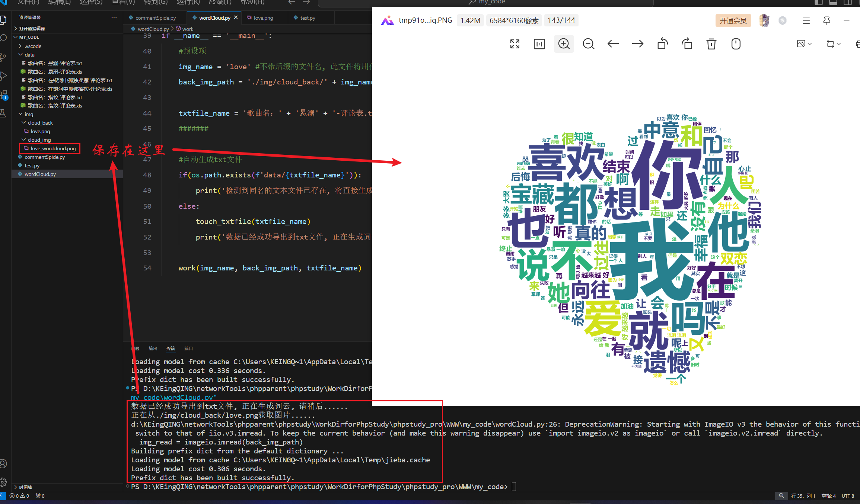Open the crop tool dropdown arrow
The height and width of the screenshot is (504, 860).
point(839,44)
